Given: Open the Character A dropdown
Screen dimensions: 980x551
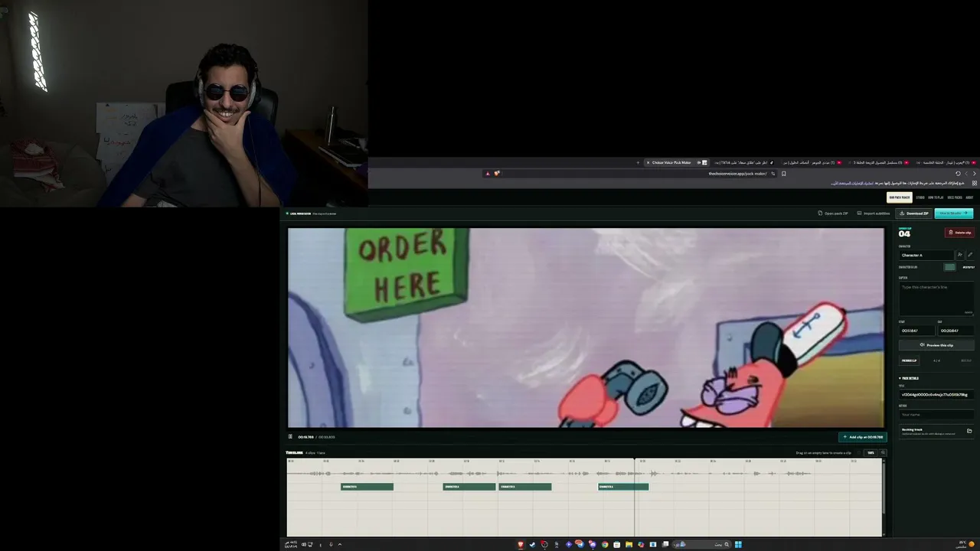Looking at the screenshot, I should [926, 255].
